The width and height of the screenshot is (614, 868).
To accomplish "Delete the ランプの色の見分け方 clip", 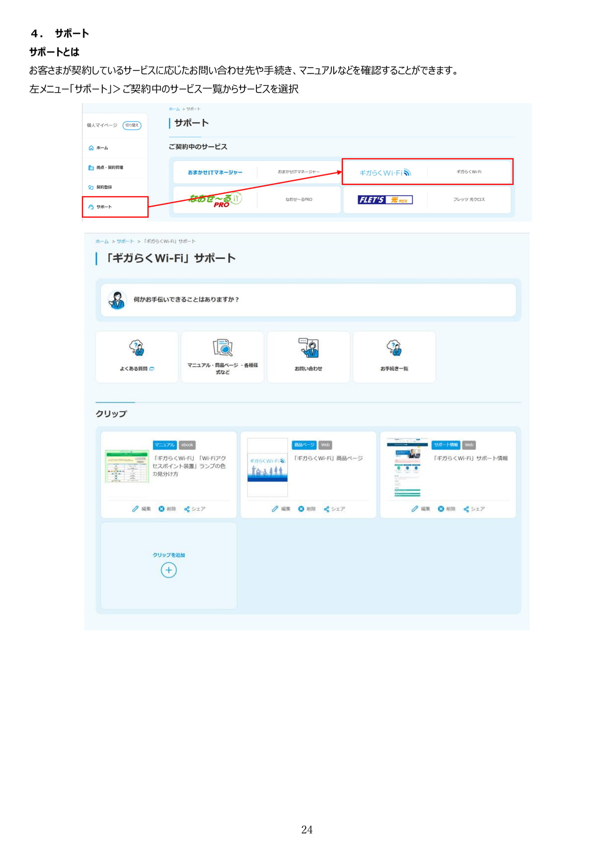I will [167, 509].
